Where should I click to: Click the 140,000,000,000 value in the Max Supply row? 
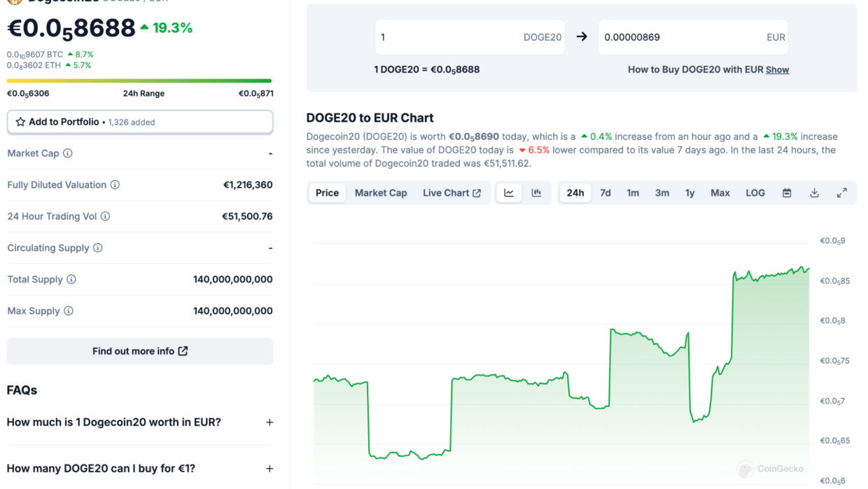[233, 311]
